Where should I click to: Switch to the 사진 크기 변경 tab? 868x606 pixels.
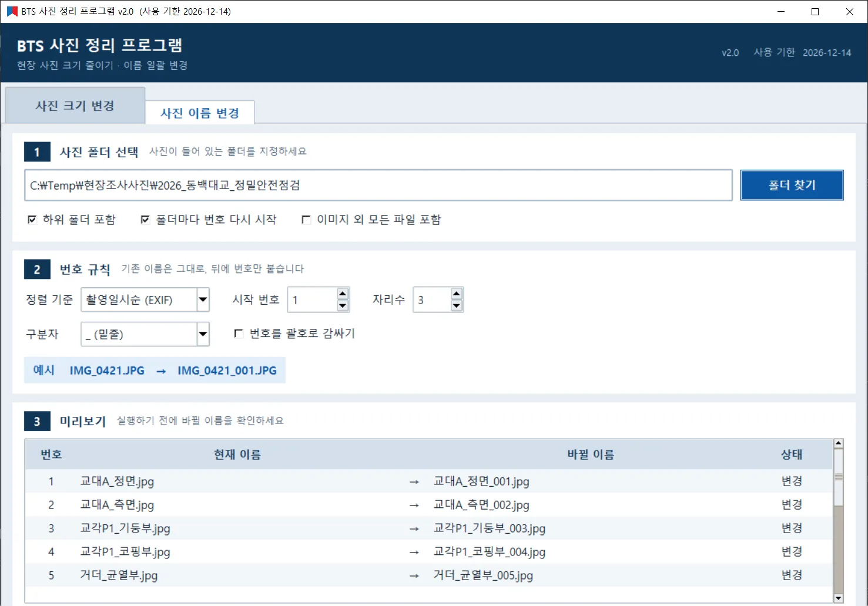(x=75, y=106)
